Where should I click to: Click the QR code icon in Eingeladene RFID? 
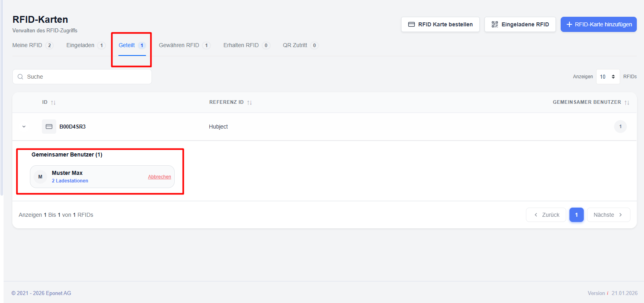point(495,24)
